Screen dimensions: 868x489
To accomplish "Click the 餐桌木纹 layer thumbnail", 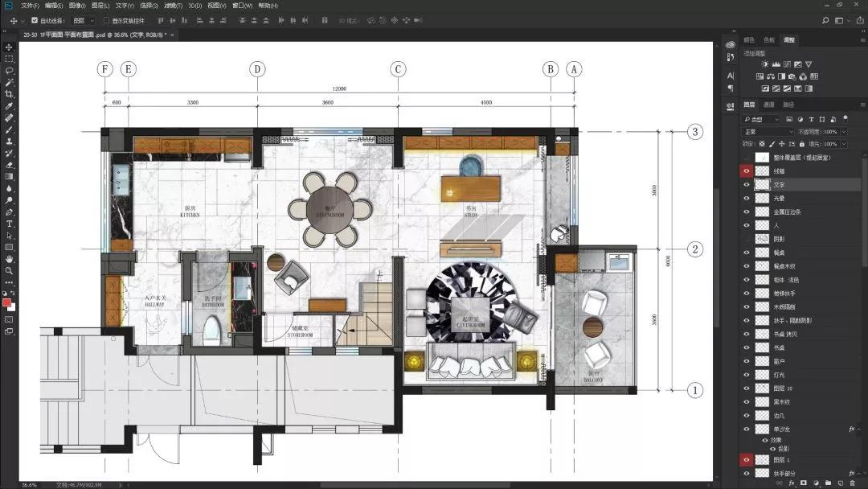I will coord(762,266).
